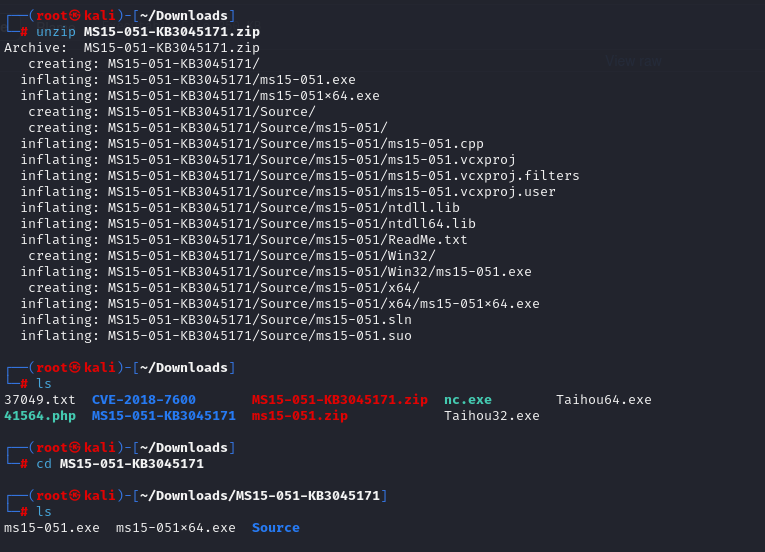Viewport: 765px width, 552px height.
Task: Click the cd command text
Action: (x=44, y=464)
